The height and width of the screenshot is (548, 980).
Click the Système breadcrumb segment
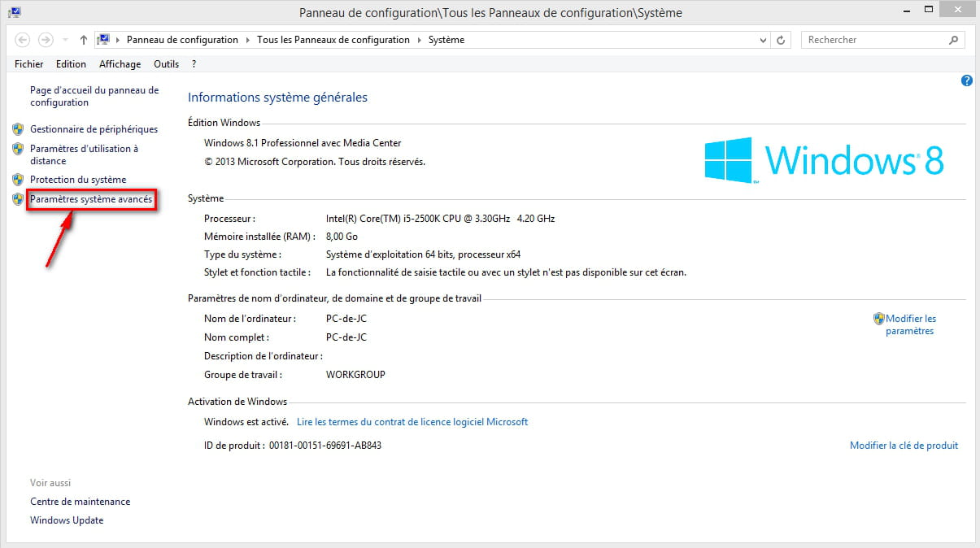tap(446, 40)
